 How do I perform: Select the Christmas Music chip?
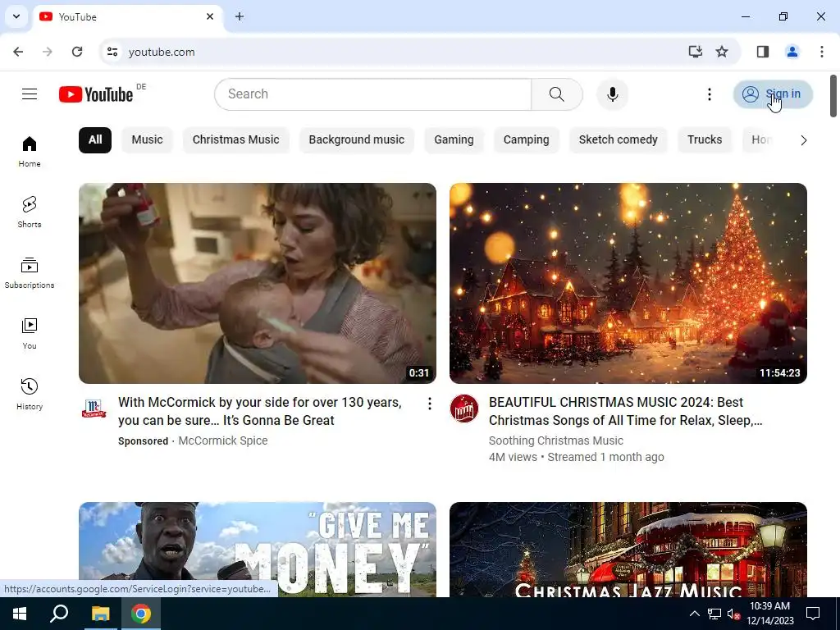tap(235, 139)
